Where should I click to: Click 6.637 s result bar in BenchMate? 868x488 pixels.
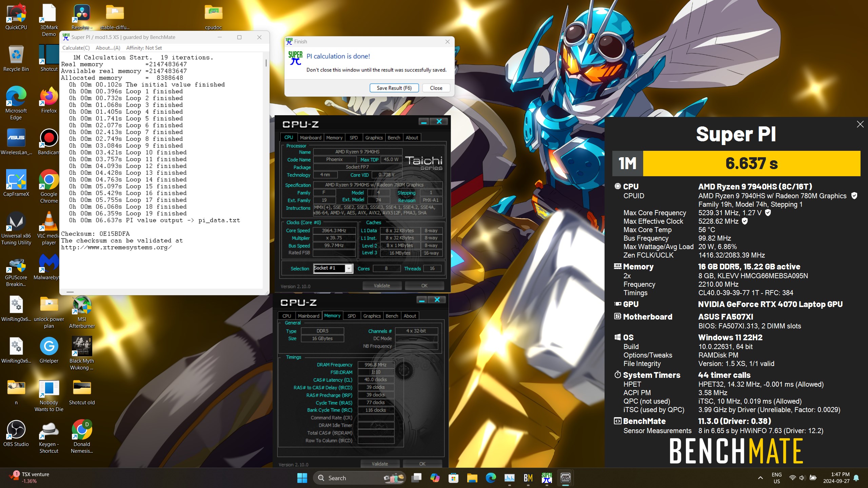click(x=751, y=163)
